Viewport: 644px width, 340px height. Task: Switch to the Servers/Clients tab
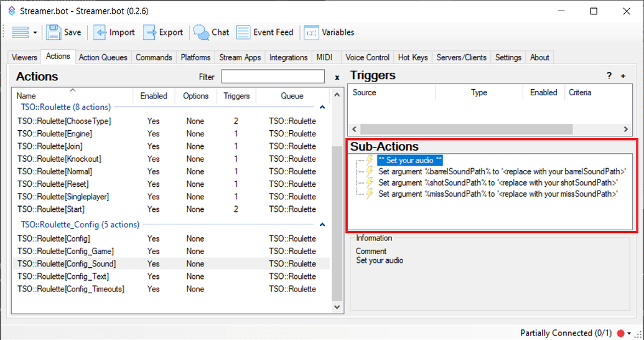pos(461,57)
